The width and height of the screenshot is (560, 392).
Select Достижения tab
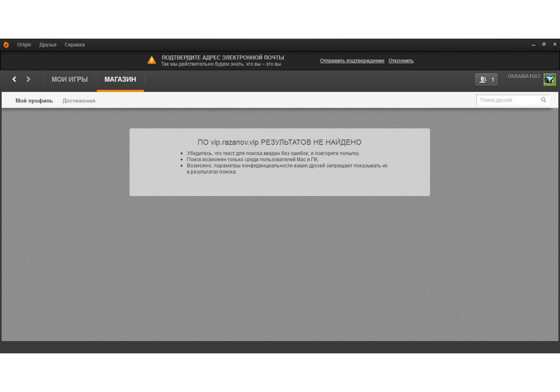pos(79,101)
